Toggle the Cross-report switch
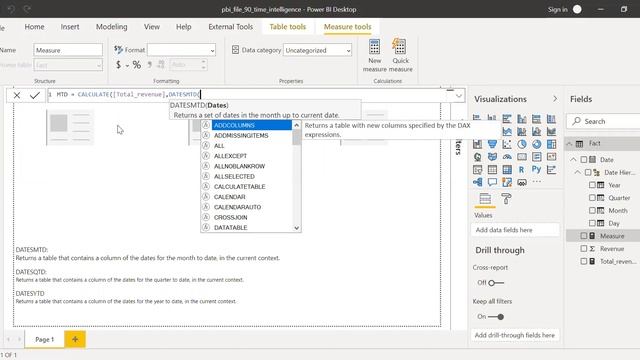 coord(496,283)
